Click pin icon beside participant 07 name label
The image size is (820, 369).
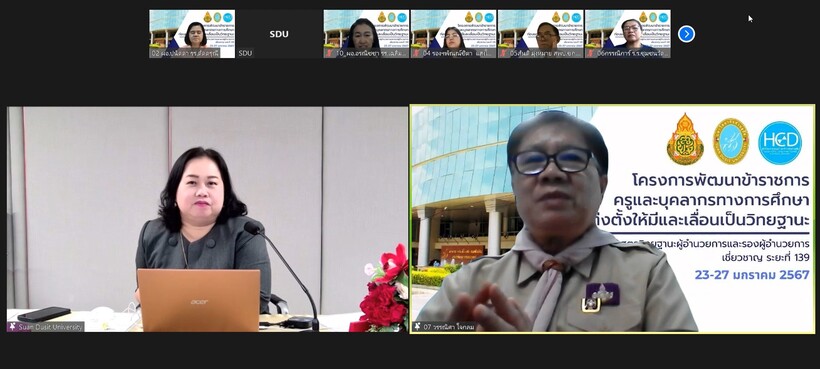pyautogui.click(x=417, y=327)
